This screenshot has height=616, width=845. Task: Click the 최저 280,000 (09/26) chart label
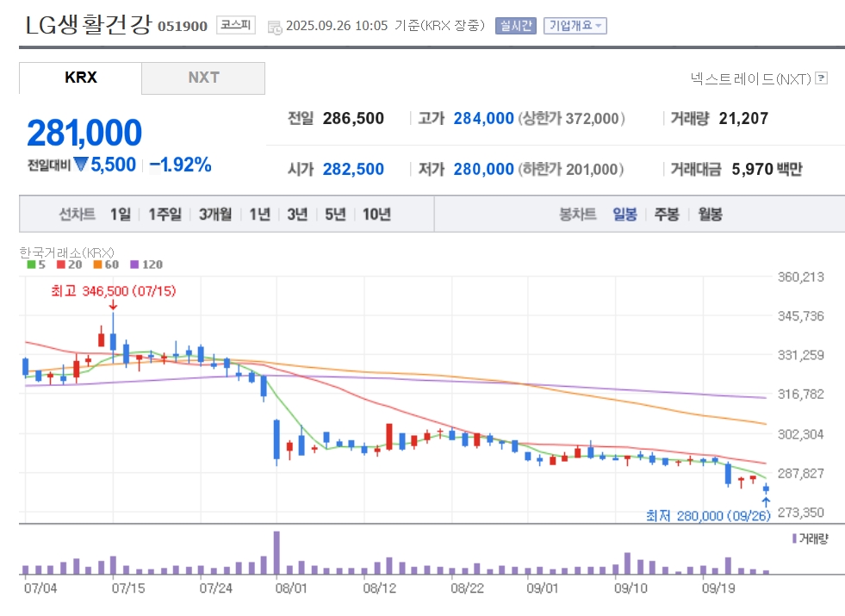pyautogui.click(x=708, y=516)
